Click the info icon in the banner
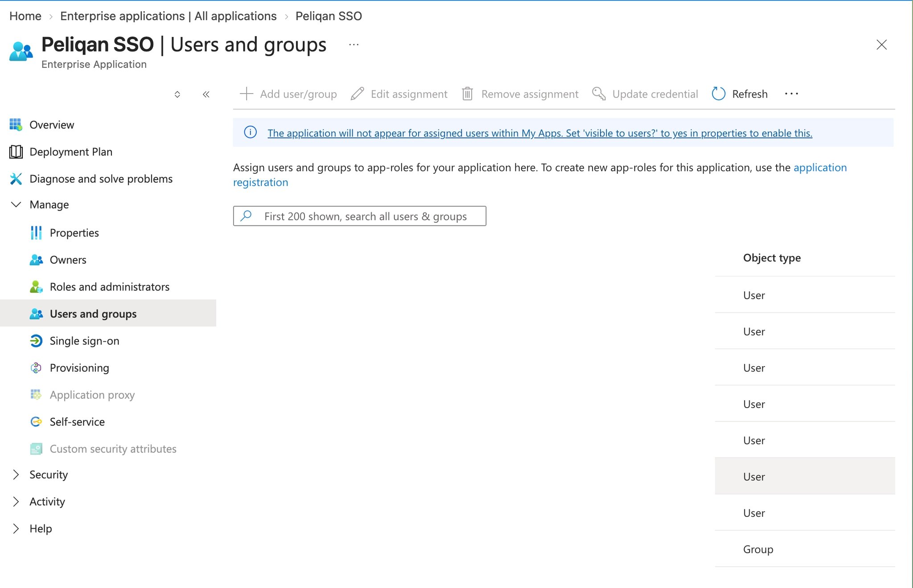This screenshot has width=913, height=588. [x=251, y=132]
